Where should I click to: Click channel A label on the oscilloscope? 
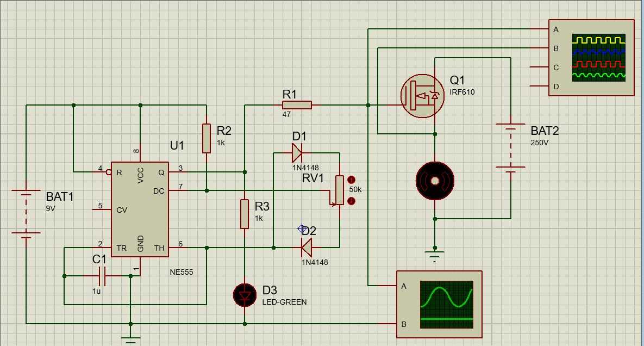point(555,29)
